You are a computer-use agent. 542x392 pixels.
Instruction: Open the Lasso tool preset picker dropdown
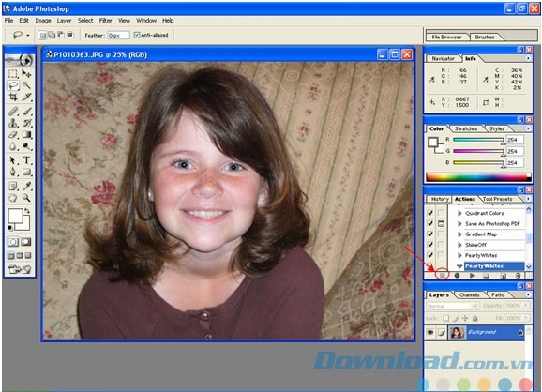tap(27, 35)
